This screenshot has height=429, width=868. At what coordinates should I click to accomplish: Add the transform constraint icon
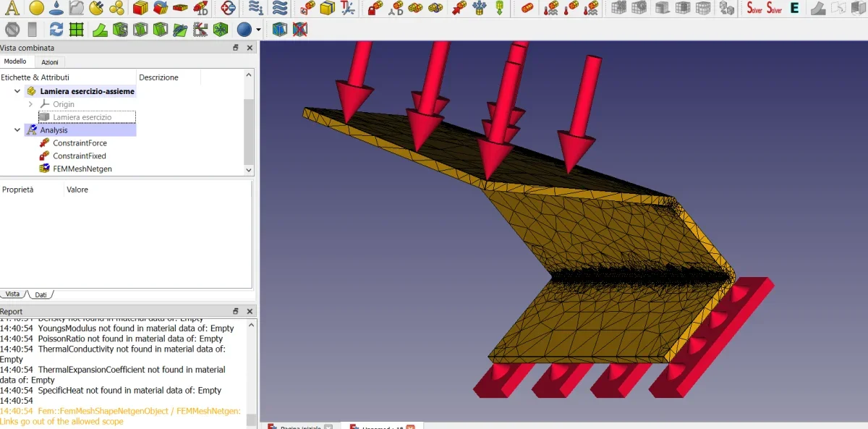tap(347, 8)
